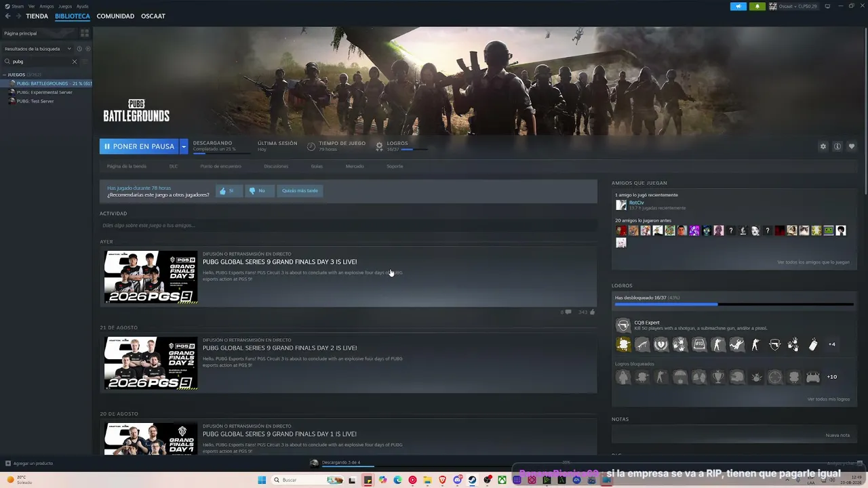Create a Nueva nota
Screen dimensions: 868x488
(x=837, y=435)
